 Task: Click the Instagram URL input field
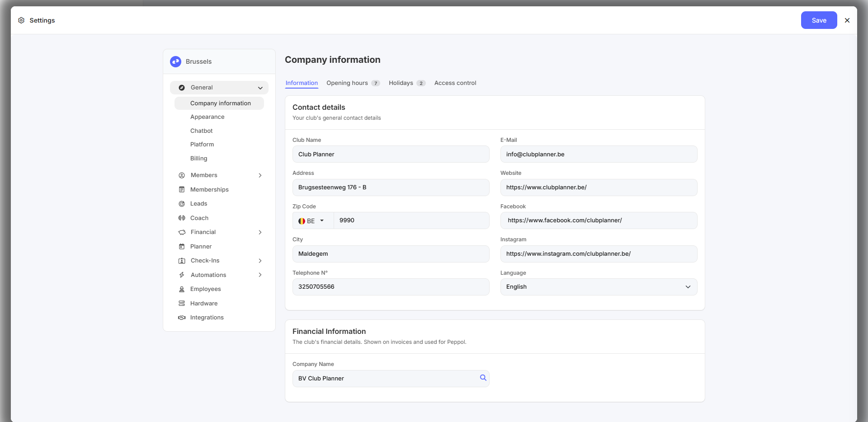tap(599, 254)
